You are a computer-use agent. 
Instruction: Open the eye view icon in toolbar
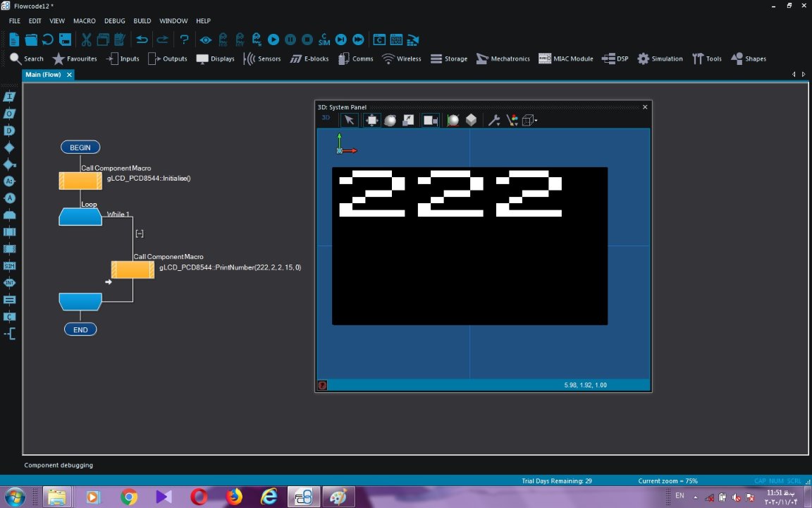click(206, 40)
